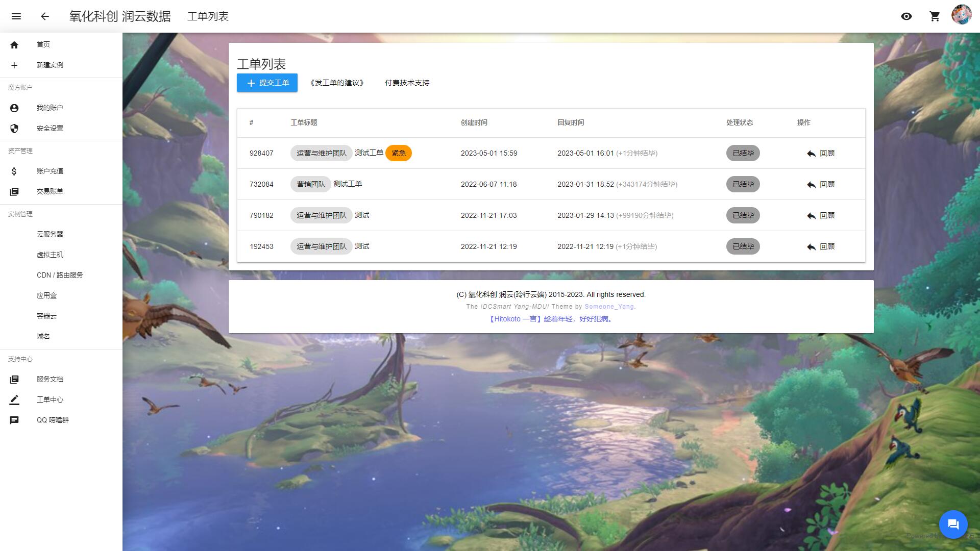Click 回顾 for ticket 790182
The image size is (980, 551).
click(821, 215)
